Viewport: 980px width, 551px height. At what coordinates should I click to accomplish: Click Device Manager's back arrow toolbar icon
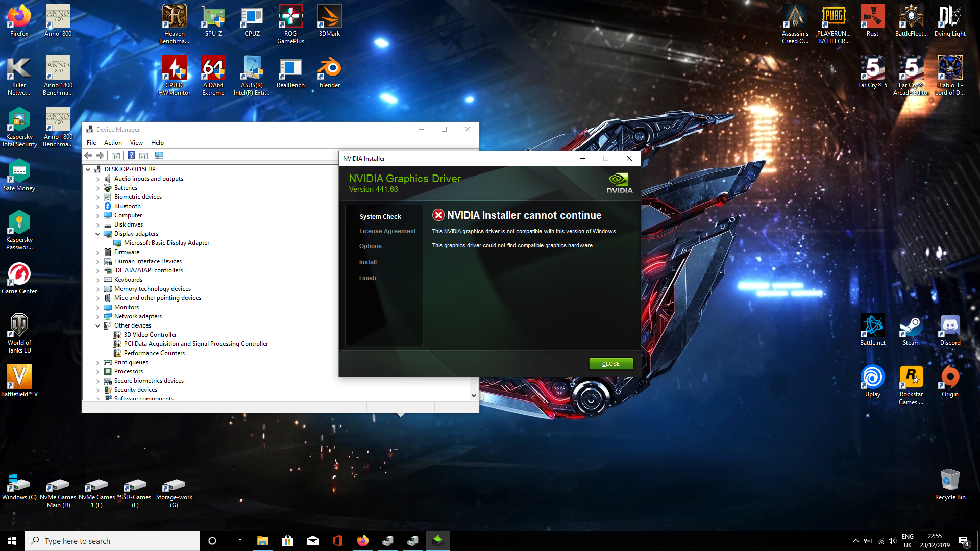coord(88,156)
